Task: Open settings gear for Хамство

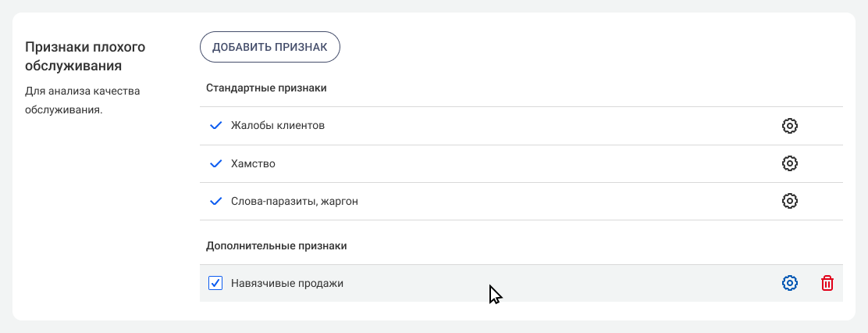Action: tap(789, 163)
